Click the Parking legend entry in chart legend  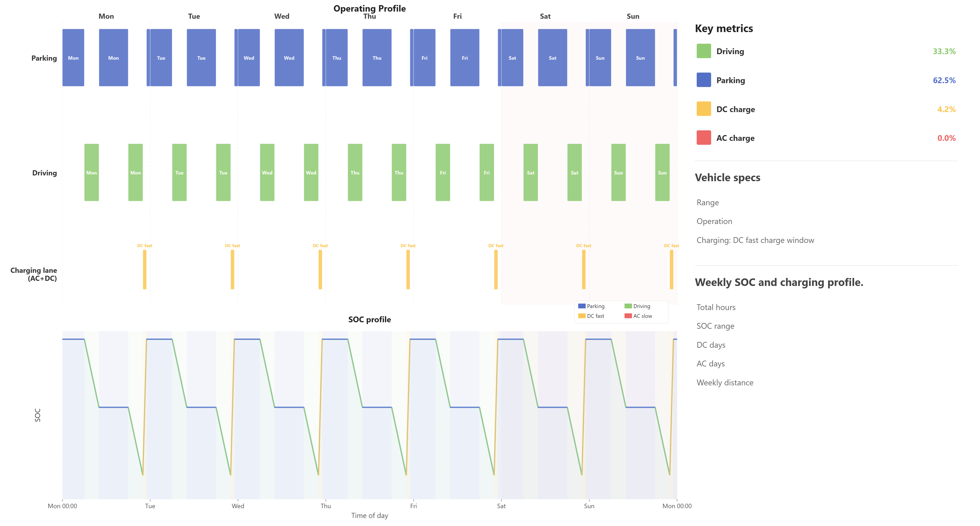pos(591,306)
